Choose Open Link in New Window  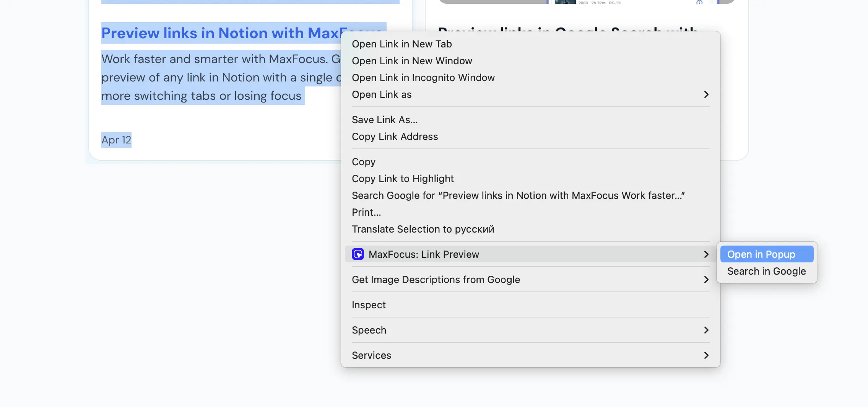pos(530,61)
